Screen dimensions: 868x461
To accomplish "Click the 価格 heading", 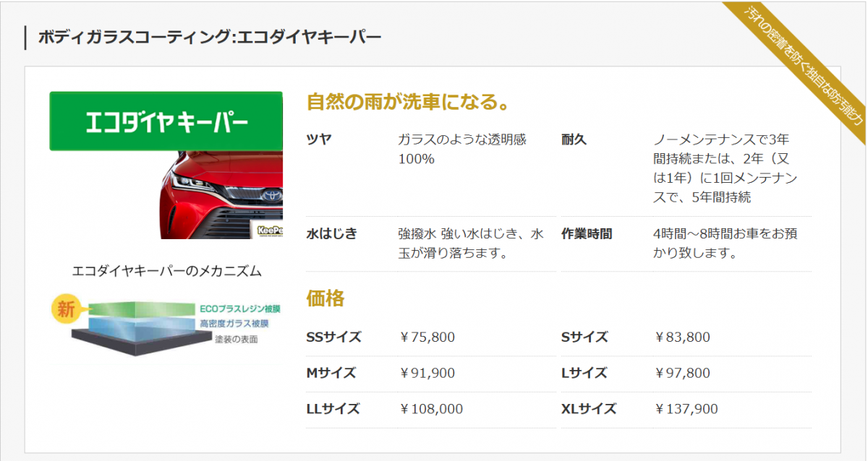I will click(x=325, y=298).
